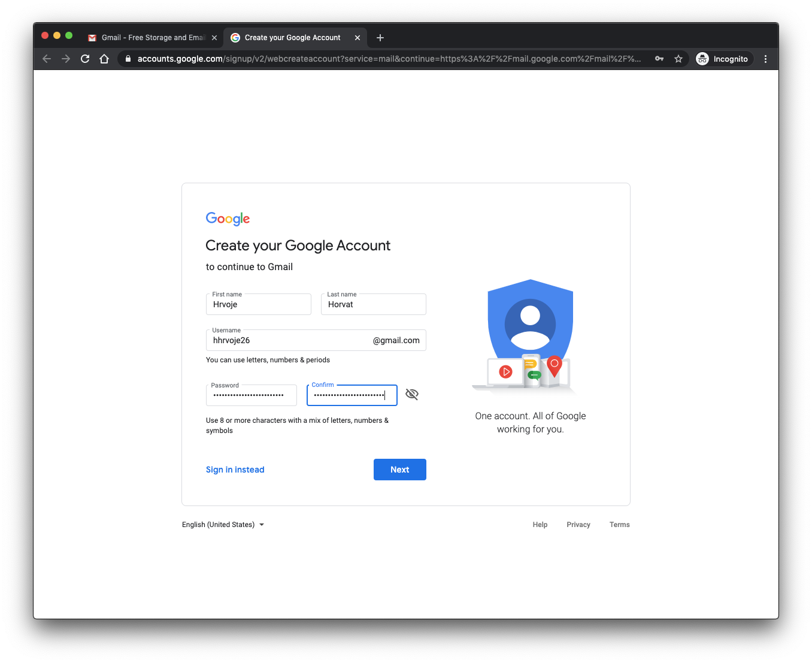Bookmark this page with the star icon

[678, 59]
